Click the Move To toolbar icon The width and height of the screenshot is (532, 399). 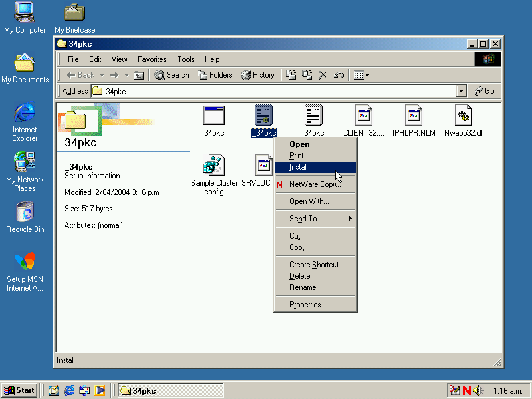pos(291,75)
